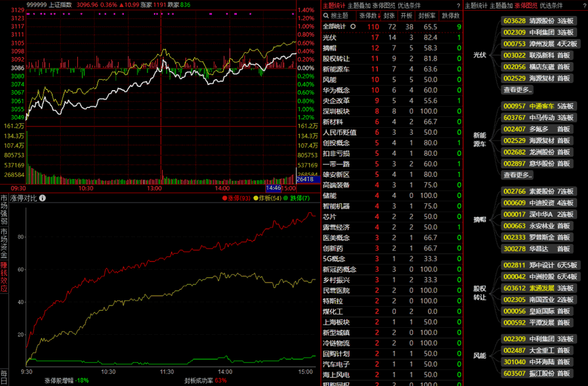
Task: Select the 人民币贬值 row in the theme table
Action: tap(392, 132)
